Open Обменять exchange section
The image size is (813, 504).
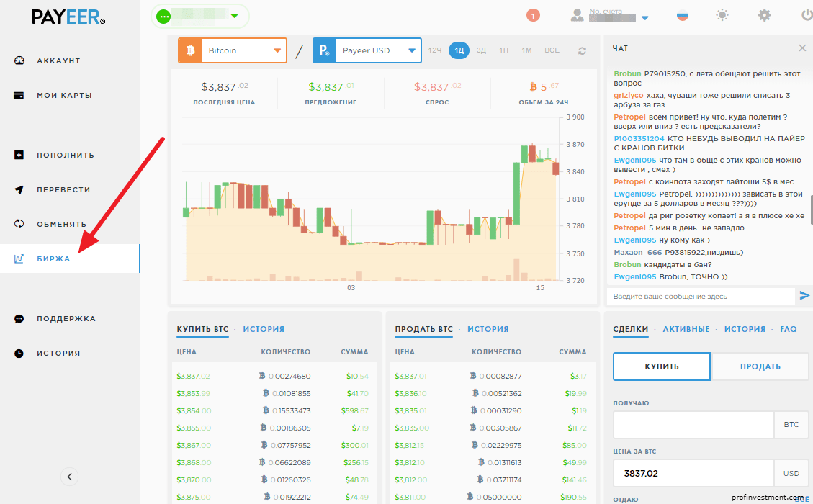pyautogui.click(x=62, y=224)
